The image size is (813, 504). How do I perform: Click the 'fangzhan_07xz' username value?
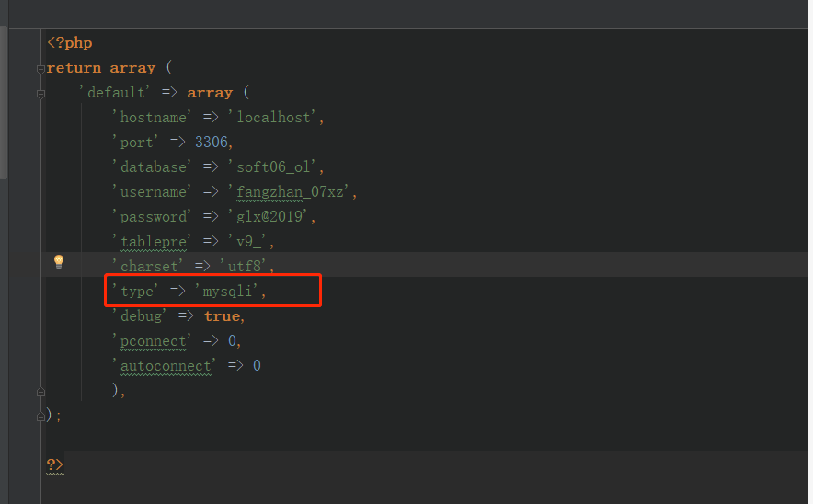[290, 192]
